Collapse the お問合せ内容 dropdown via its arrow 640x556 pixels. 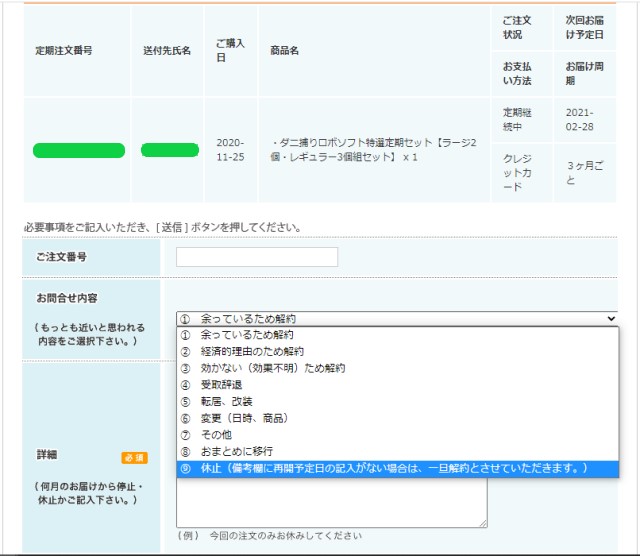610,318
